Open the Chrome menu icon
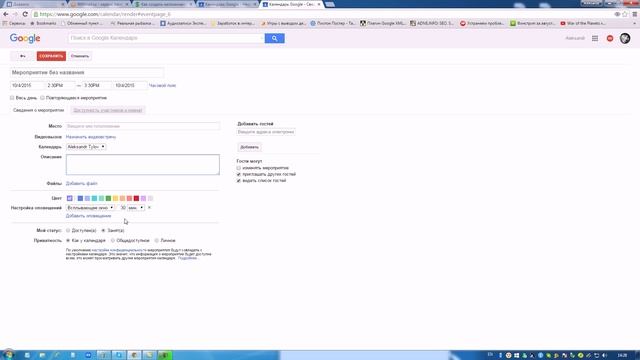Screen dimensions: 640x360 point(635,14)
